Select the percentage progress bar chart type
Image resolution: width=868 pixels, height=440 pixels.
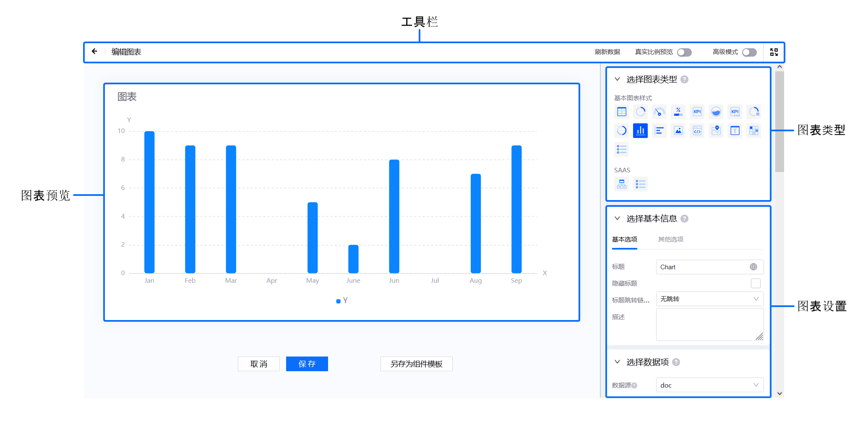678,112
